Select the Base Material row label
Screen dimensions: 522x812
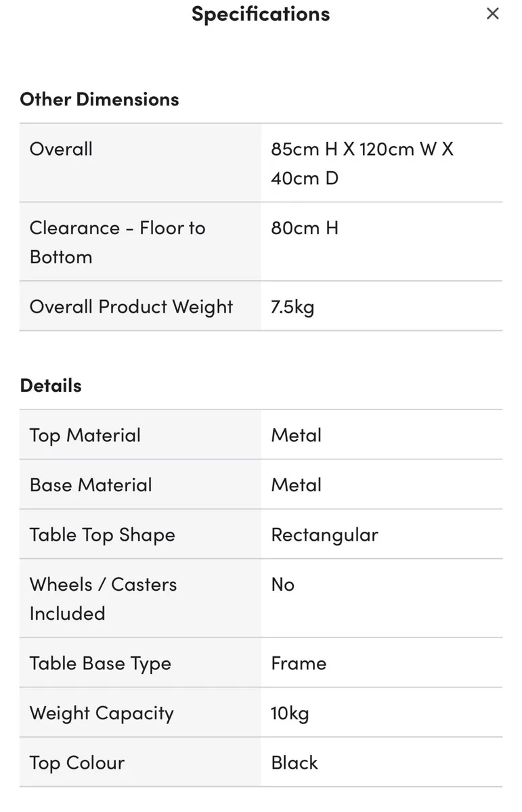pos(91,485)
